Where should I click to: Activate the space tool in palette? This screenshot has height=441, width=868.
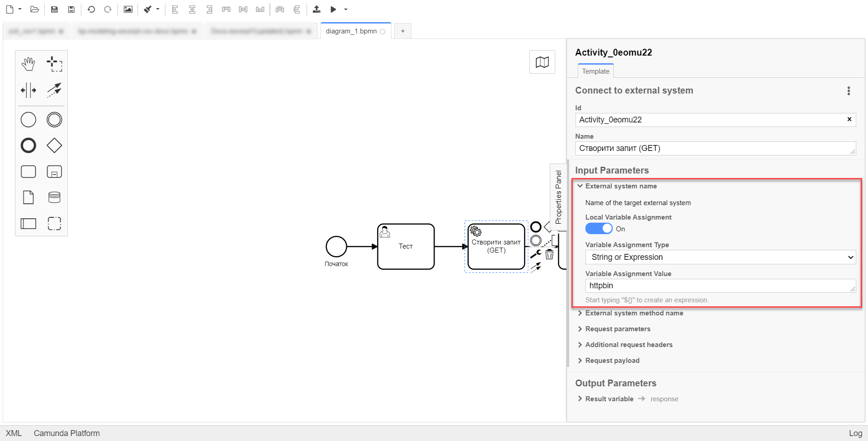tap(28, 90)
